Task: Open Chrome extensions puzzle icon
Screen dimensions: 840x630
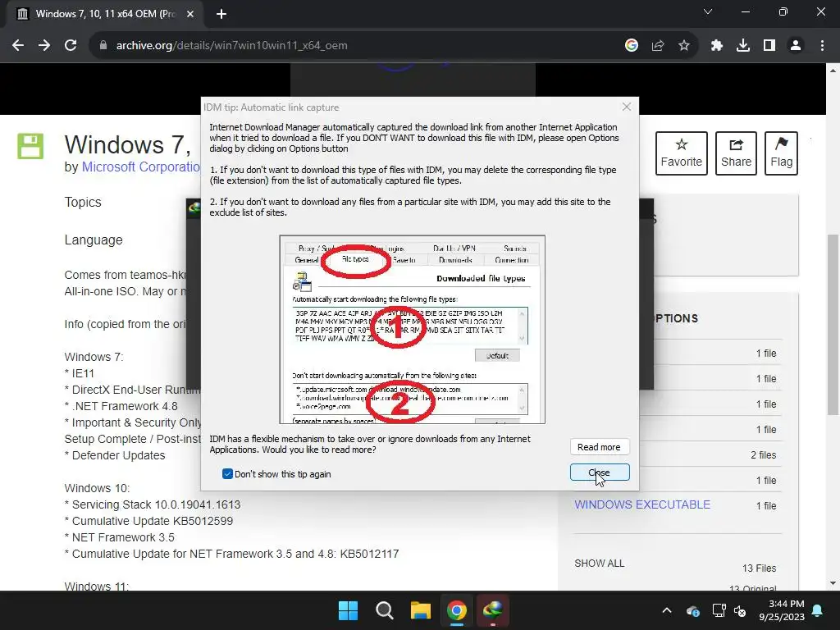Action: [717, 46]
